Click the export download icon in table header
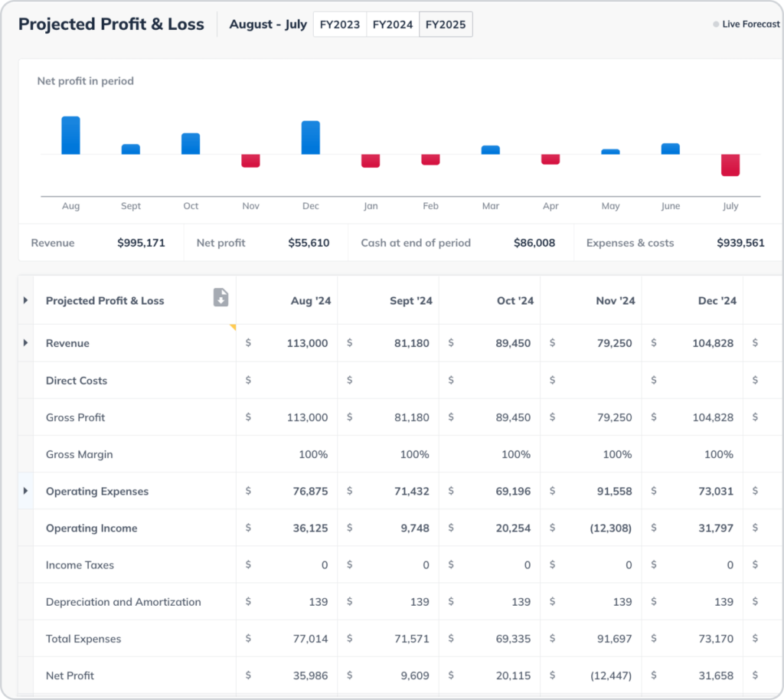Screen dimensions: 784x700 [220, 298]
